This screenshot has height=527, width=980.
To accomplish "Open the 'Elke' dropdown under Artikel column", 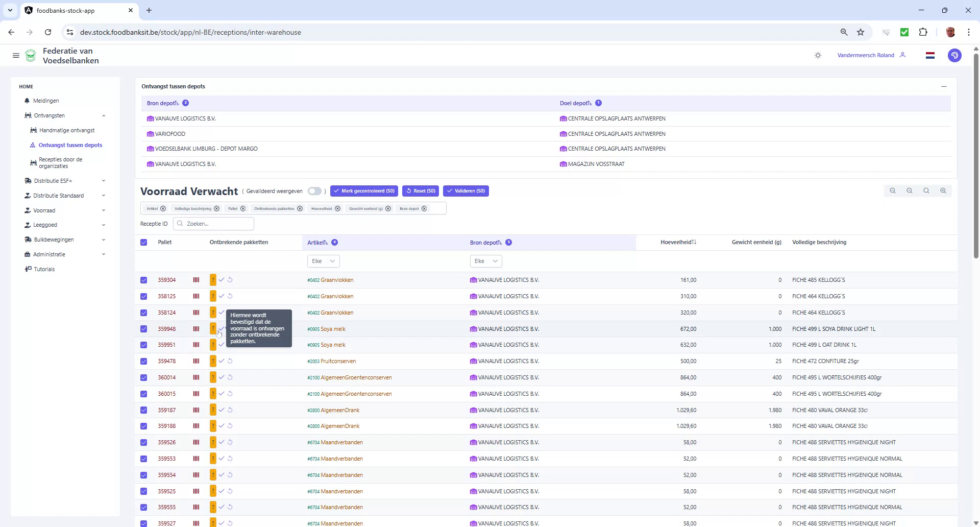I will (323, 261).
